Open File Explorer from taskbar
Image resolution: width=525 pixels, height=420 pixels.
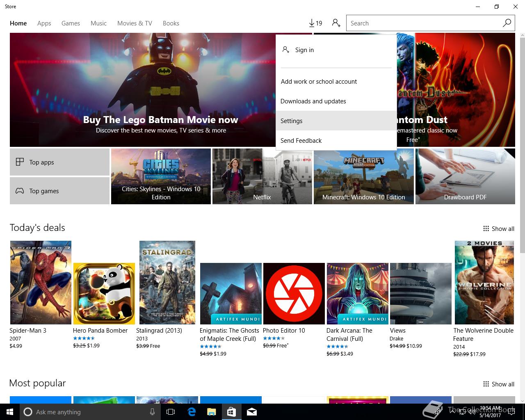tap(211, 412)
